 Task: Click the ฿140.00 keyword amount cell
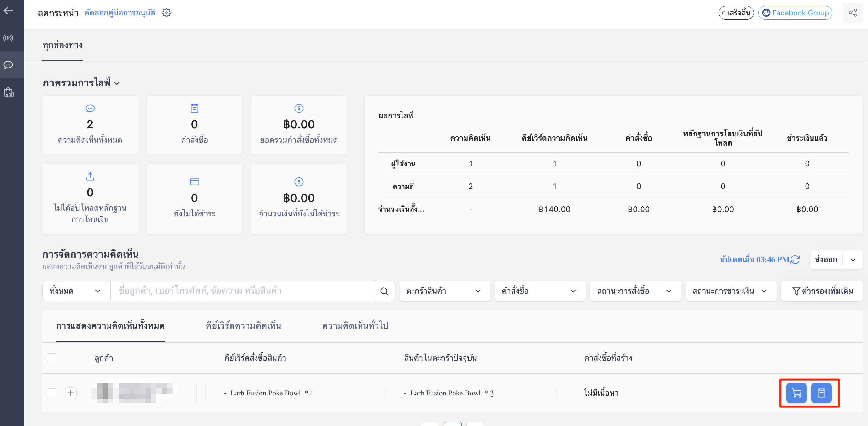[x=554, y=209]
